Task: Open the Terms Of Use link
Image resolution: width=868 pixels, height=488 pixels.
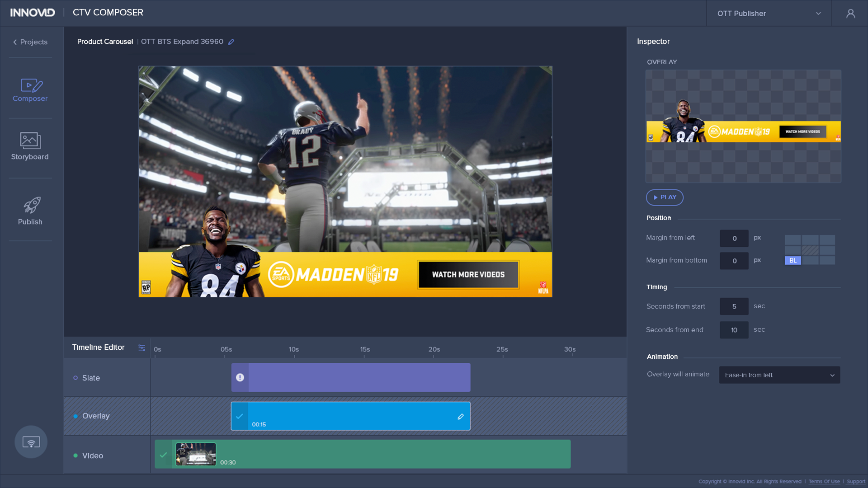Action: [x=824, y=481]
